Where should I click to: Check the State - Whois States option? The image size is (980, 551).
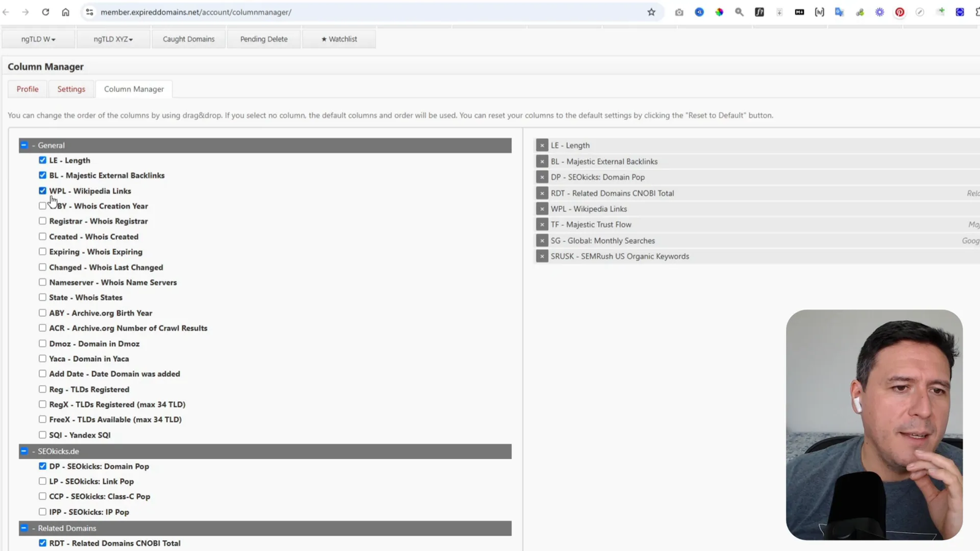(x=42, y=297)
